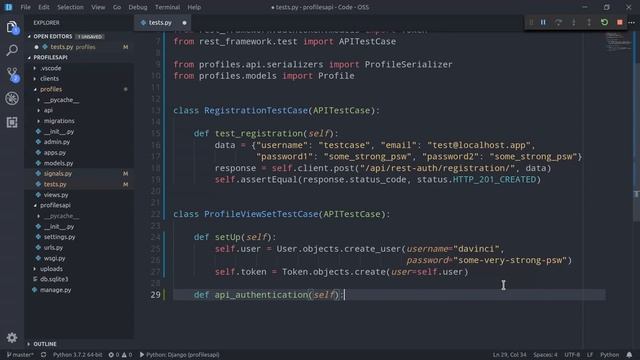Screen dimensions: 640x360
Task: Open the Explorer view in activity bar
Action: point(12,27)
